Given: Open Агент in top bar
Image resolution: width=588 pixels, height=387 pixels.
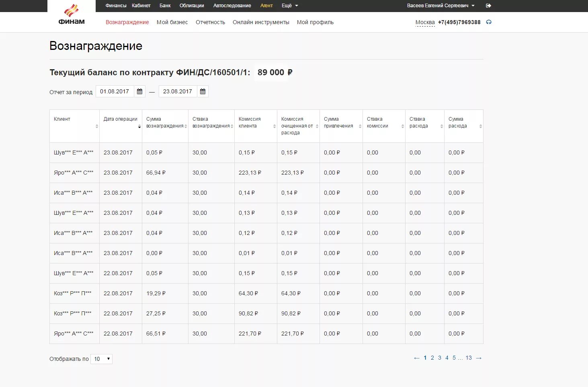Looking at the screenshot, I should pyautogui.click(x=266, y=6).
